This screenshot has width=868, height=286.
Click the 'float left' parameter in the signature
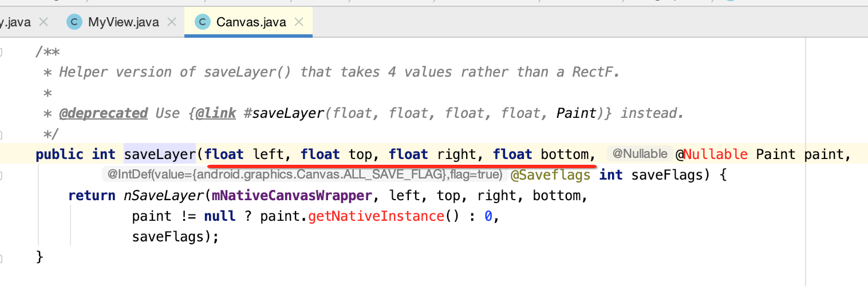tap(244, 154)
